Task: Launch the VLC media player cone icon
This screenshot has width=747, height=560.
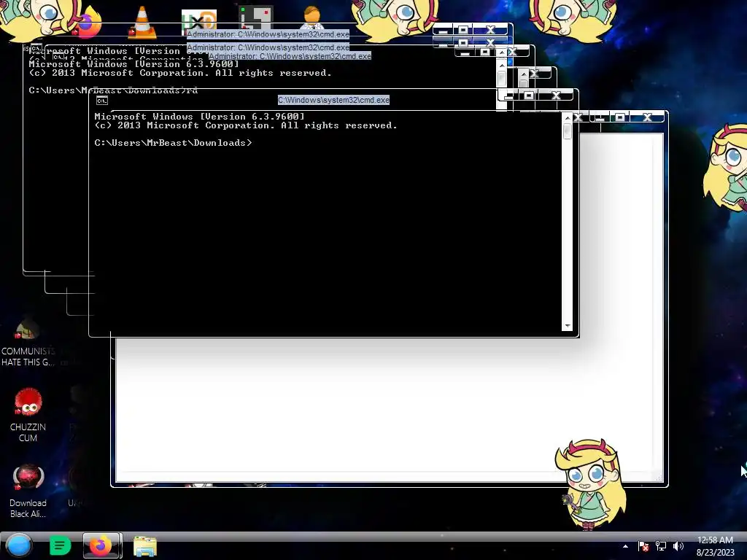Action: (142, 23)
